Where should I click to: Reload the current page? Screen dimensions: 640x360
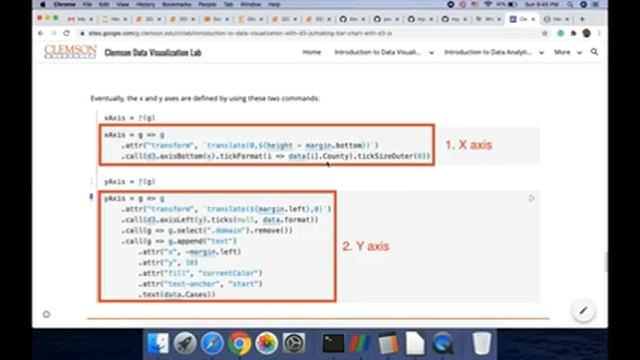pos(67,33)
